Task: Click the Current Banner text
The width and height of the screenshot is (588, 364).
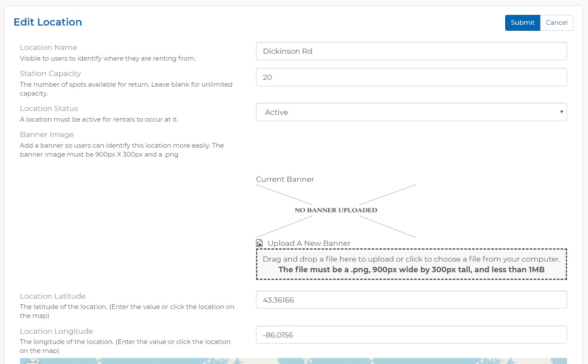Action: [x=285, y=179]
